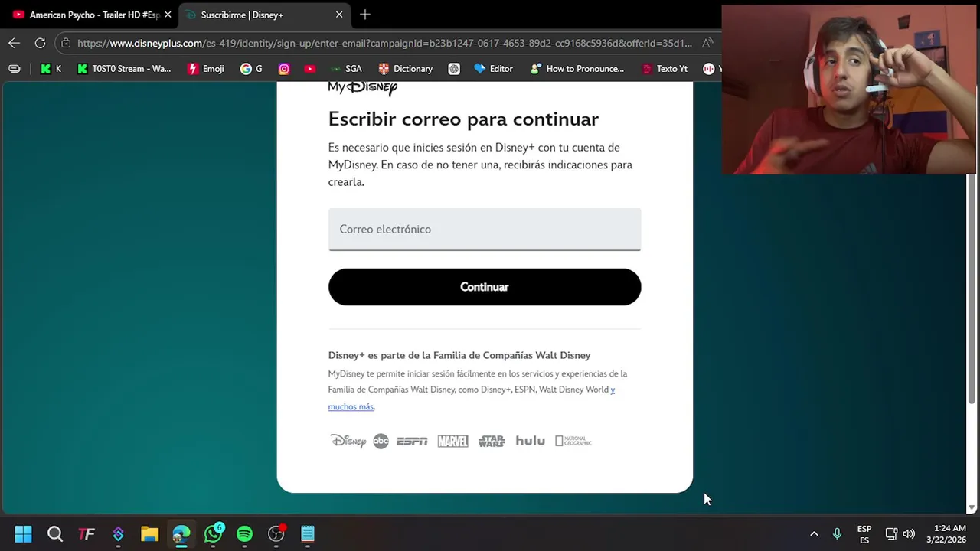
Task: Open the Editor bookmark
Action: click(x=494, y=69)
